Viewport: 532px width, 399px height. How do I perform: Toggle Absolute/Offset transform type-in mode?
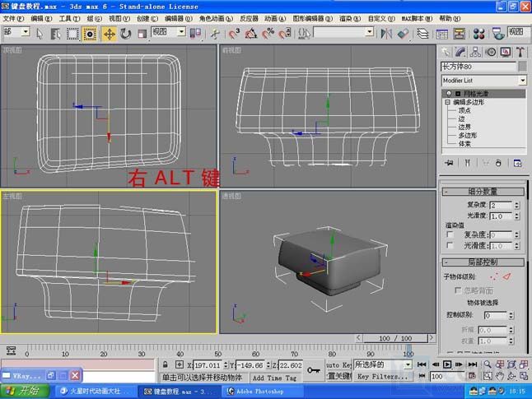(180, 364)
